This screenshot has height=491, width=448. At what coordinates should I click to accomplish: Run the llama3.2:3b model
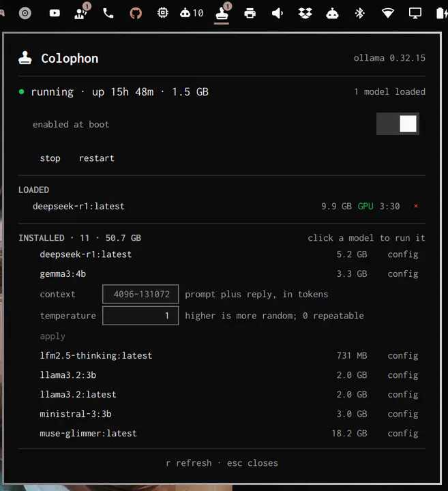click(x=68, y=375)
